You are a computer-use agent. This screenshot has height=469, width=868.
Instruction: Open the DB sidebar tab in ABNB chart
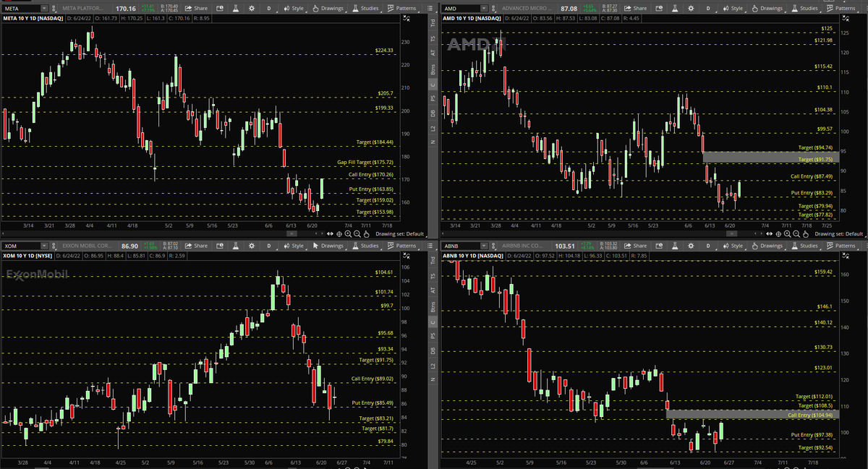[433, 350]
